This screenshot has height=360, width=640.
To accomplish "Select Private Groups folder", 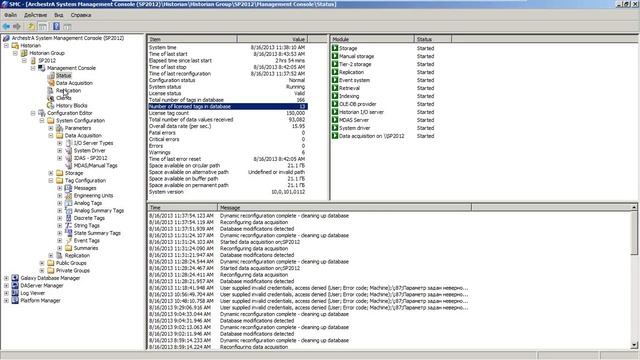I will coord(72,270).
